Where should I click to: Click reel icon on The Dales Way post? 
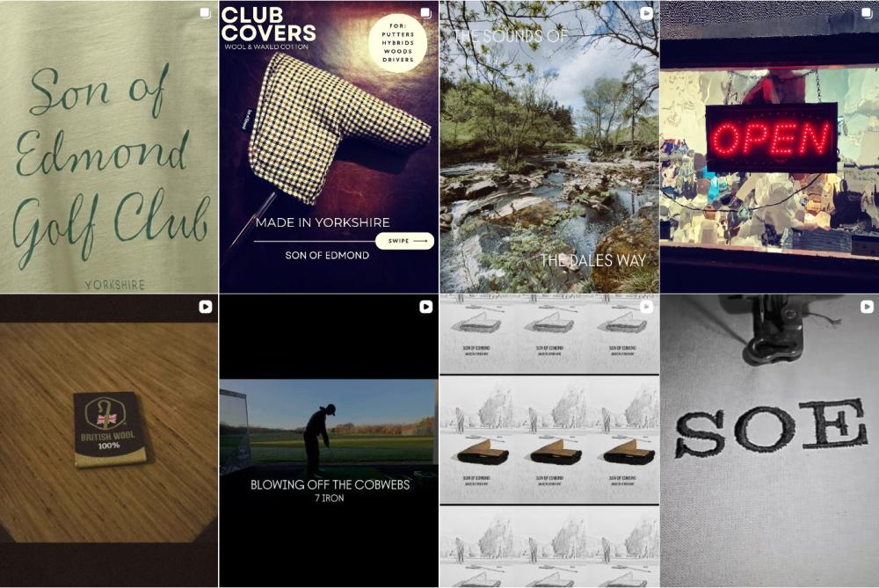(646, 13)
